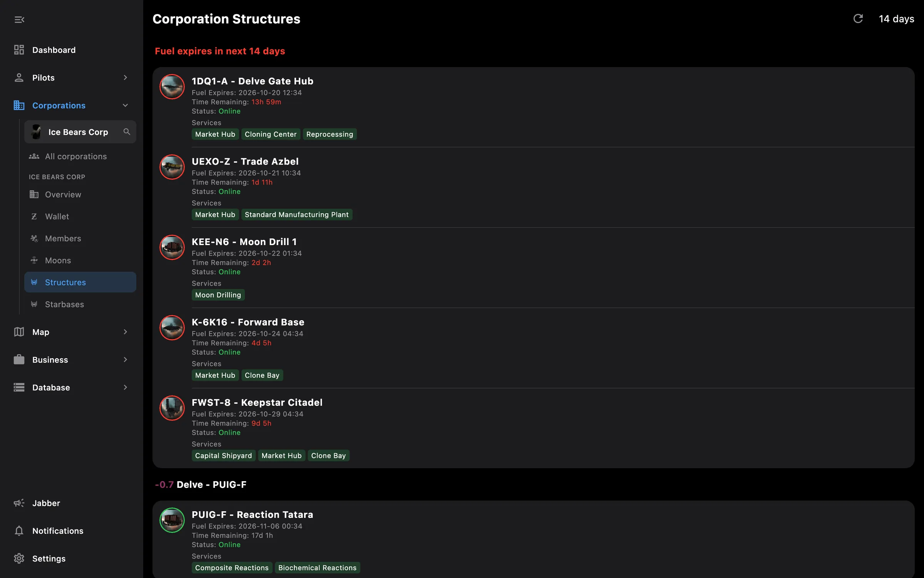Click the search icon beside Ice Bears Corp
Viewport: 924px width, 578px height.
click(x=127, y=132)
